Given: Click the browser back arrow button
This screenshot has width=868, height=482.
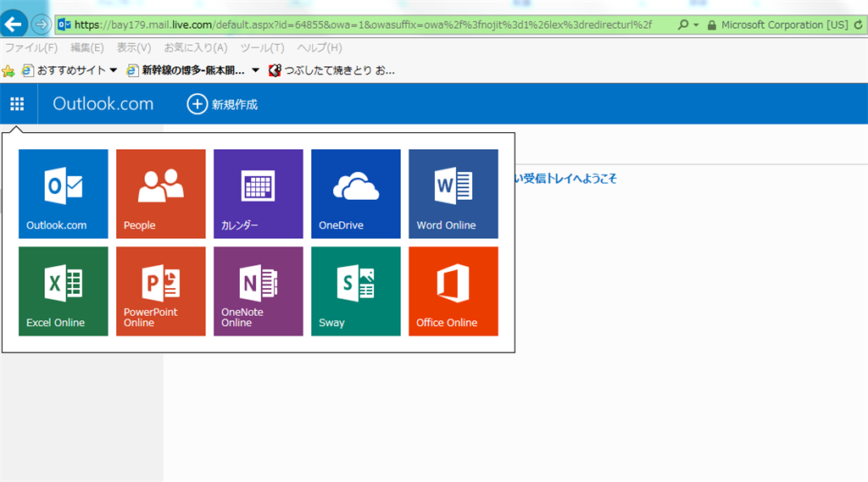Looking at the screenshot, I should 14,25.
